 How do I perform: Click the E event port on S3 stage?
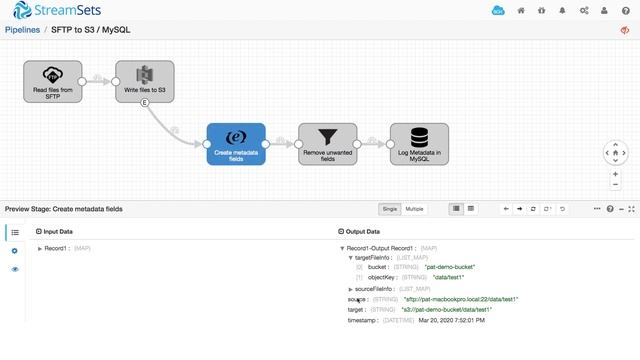144,103
